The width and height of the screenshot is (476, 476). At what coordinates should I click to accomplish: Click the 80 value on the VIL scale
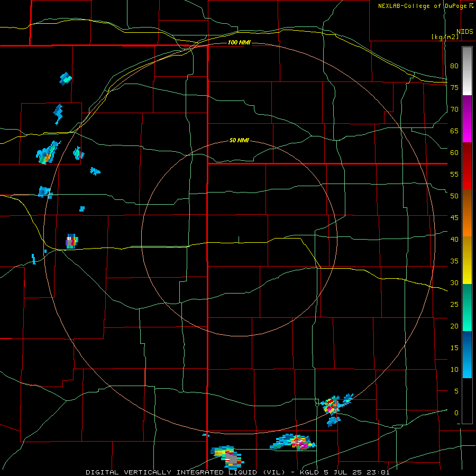(x=454, y=66)
